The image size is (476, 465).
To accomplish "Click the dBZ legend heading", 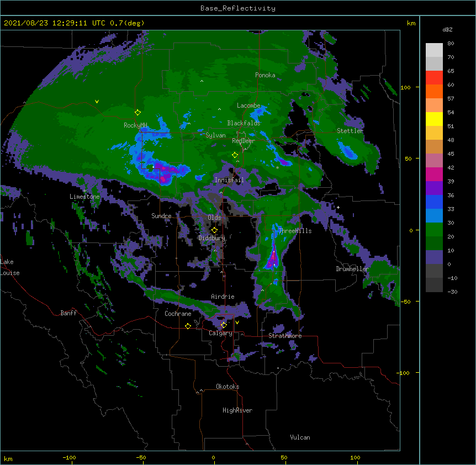I will pyautogui.click(x=447, y=30).
